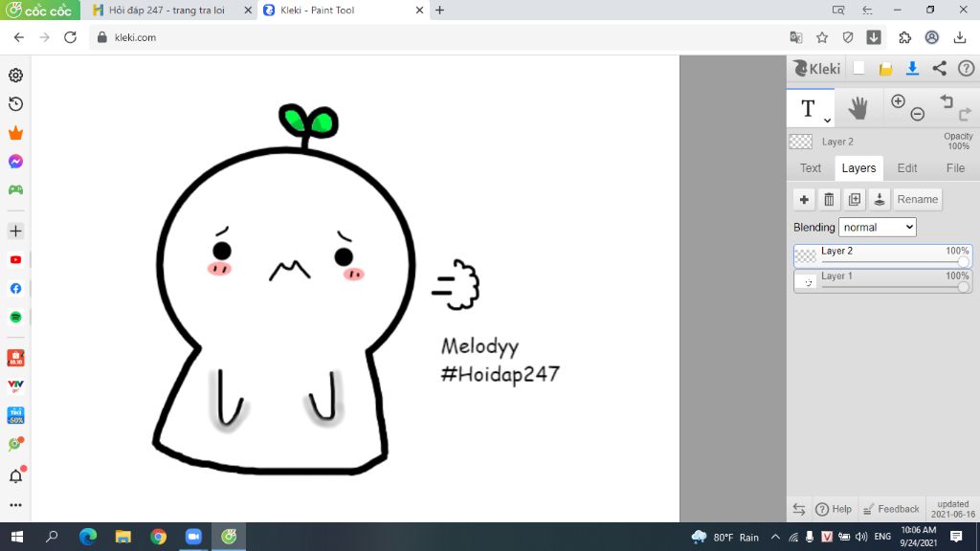Image resolution: width=980 pixels, height=551 pixels.
Task: Duplicate the selected layer
Action: point(855,199)
